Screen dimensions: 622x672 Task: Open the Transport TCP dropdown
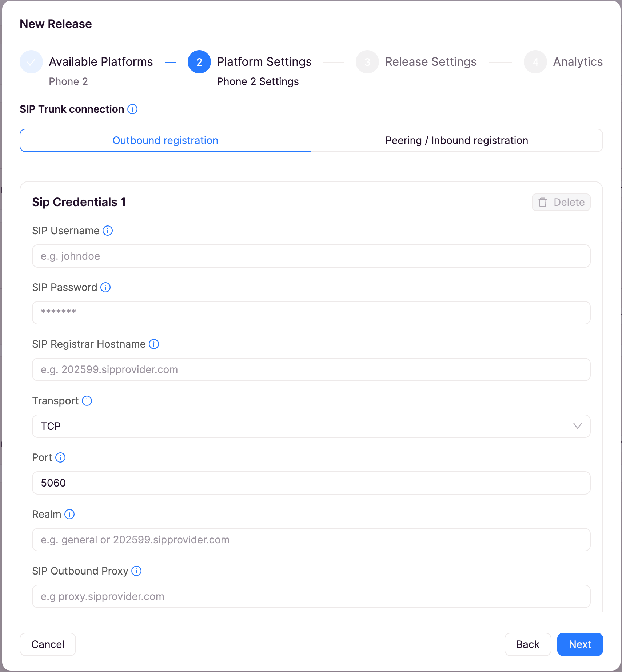311,426
